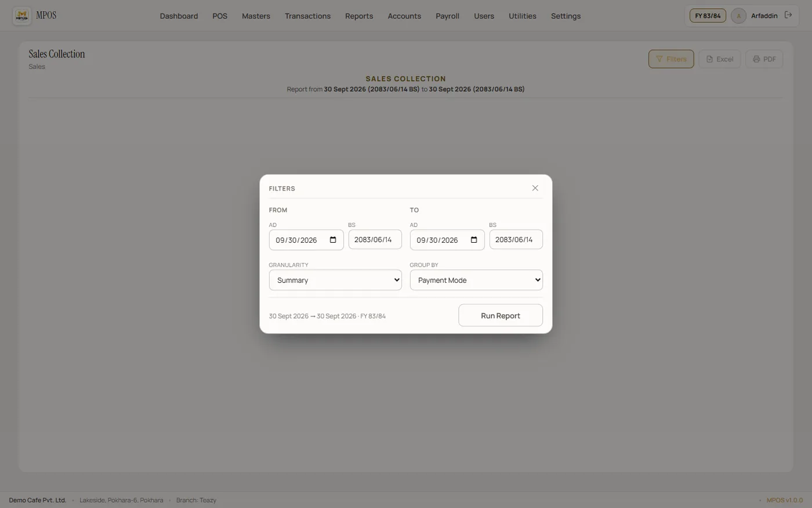Viewport: 812px width, 508px height.
Task: Click 'MPOS v1.0.0' version text
Action: click(785, 500)
